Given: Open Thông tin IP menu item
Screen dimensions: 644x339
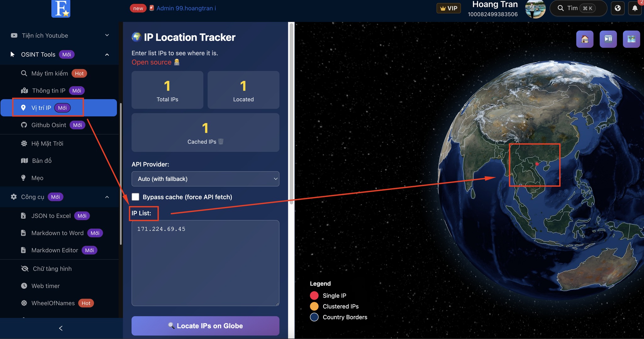Looking at the screenshot, I should point(59,91).
